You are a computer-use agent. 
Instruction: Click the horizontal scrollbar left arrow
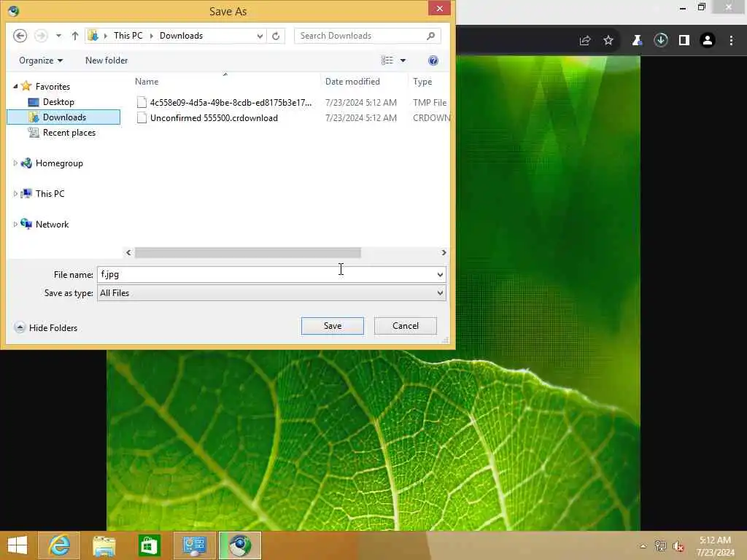pos(128,252)
